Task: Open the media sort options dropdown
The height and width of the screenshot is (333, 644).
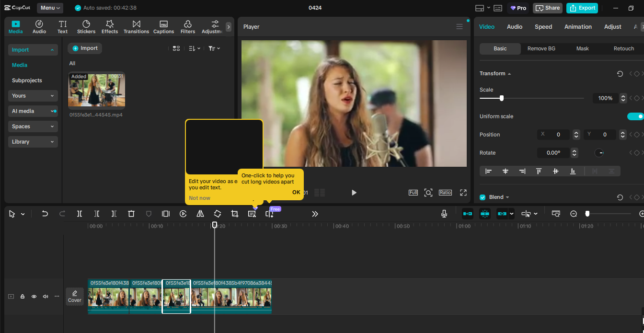Action: point(195,48)
